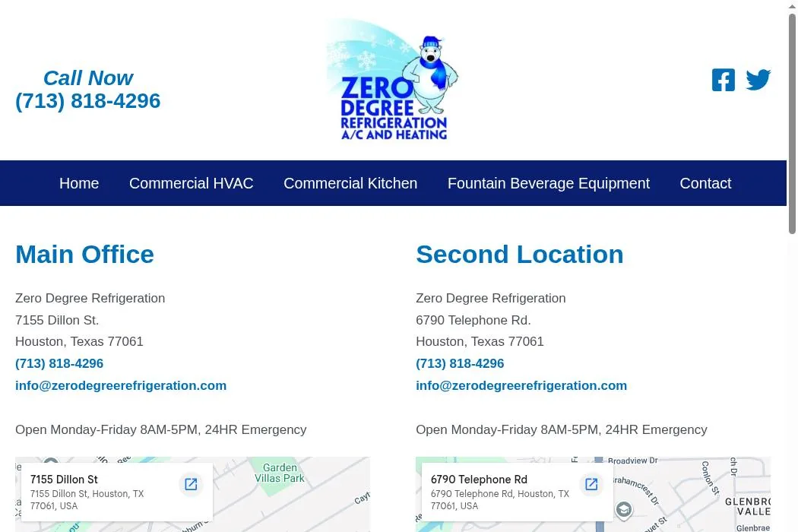
Task: Open the Fountain Beverage Equipment menu item
Action: [549, 183]
